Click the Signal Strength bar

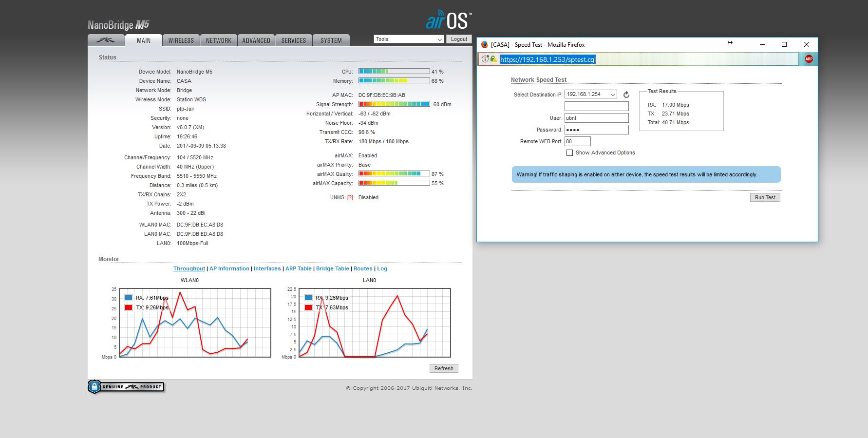tap(394, 104)
